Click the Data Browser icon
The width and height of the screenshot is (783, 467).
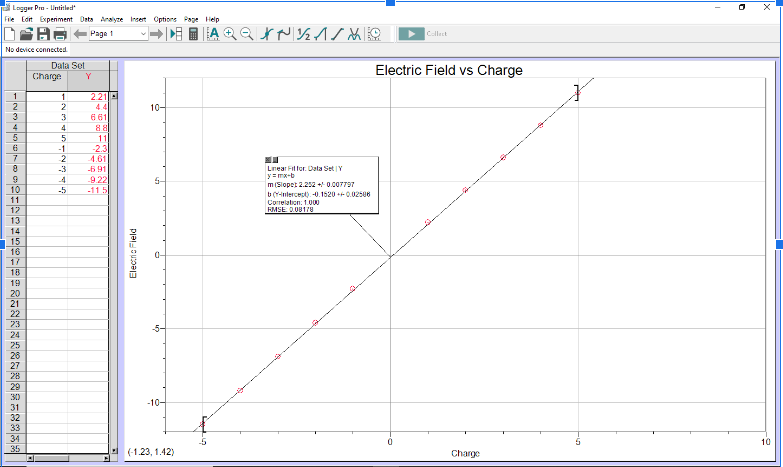176,34
